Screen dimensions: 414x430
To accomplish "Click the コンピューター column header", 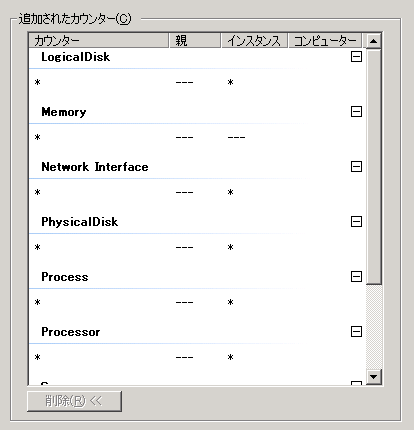I will pos(325,41).
